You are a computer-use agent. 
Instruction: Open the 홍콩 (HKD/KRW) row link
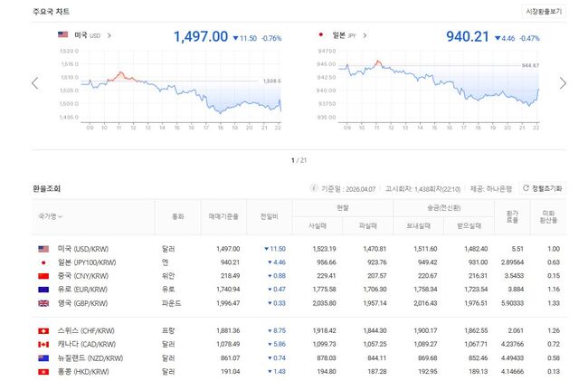pyautogui.click(x=87, y=372)
